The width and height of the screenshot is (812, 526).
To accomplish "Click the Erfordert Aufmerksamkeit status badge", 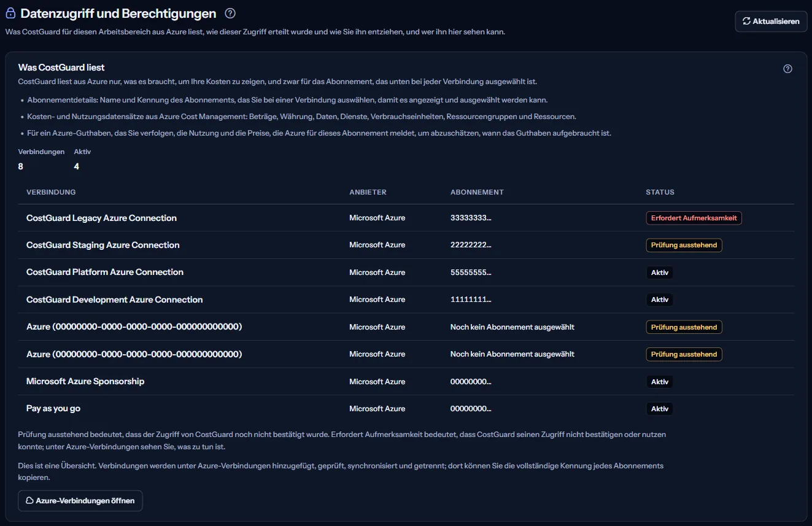I will click(x=694, y=218).
